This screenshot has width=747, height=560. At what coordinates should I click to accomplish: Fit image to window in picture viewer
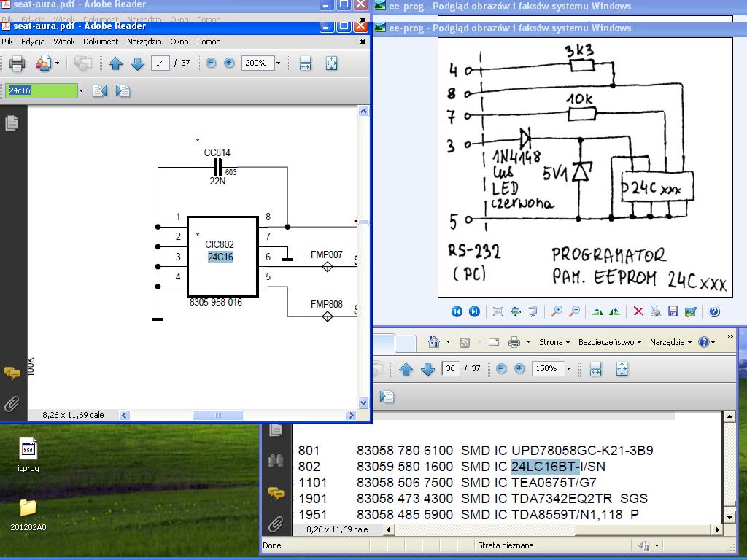point(498,311)
